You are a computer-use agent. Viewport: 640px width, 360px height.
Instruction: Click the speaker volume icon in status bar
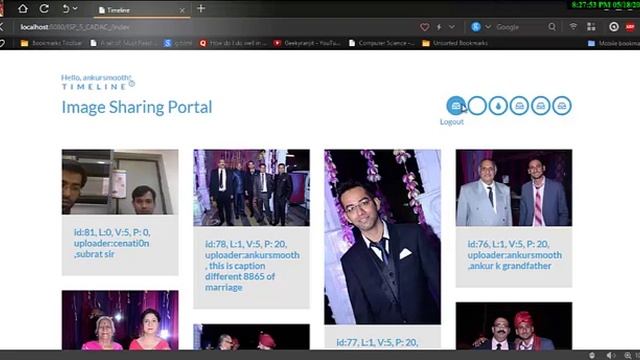610,356
